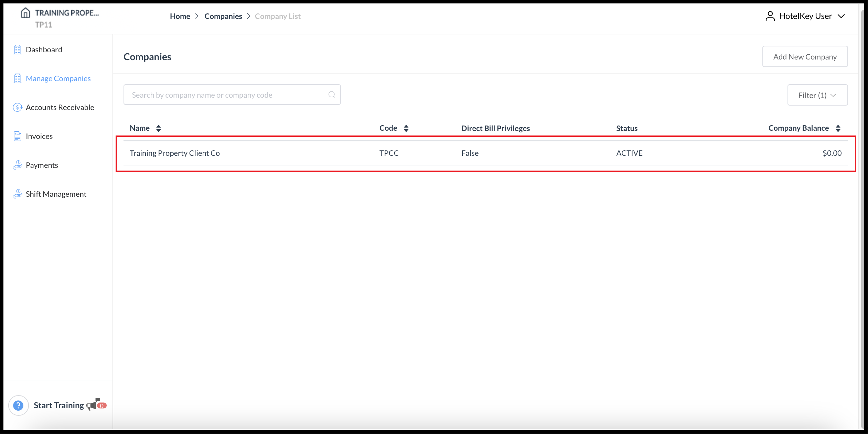The height and width of the screenshot is (434, 868).
Task: Click the Invoices document icon
Action: [17, 137]
